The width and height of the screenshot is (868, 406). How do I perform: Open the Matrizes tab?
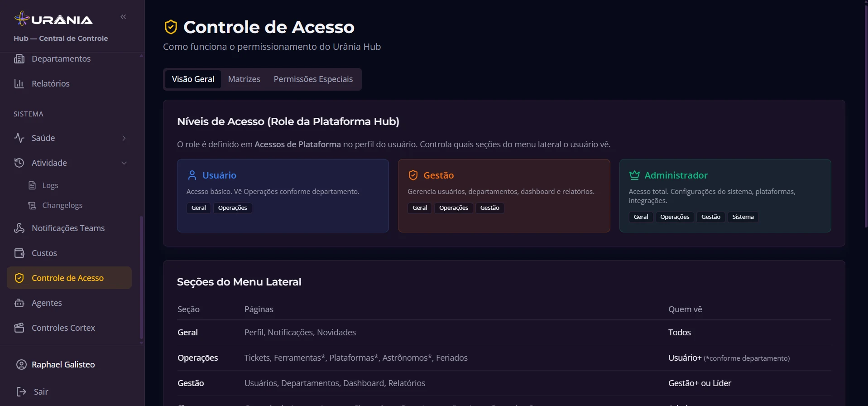tap(244, 79)
